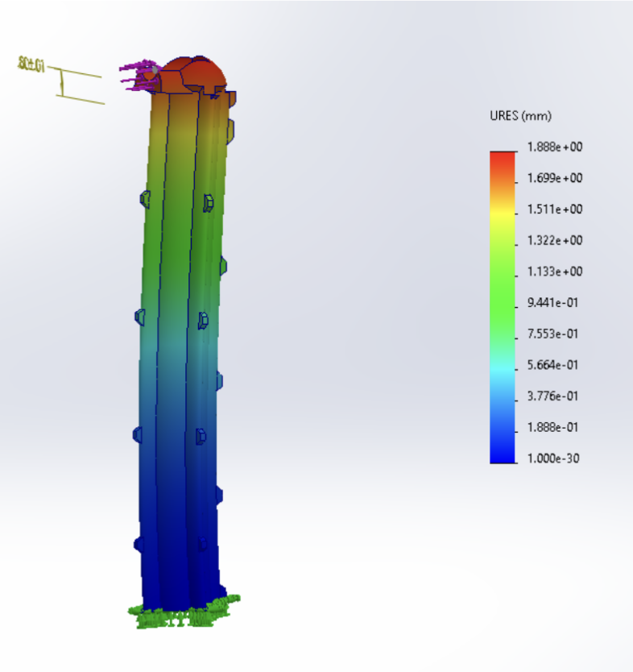The image size is (633, 672).
Task: Click the lowest left-side bracket on column
Action: pyautogui.click(x=138, y=545)
